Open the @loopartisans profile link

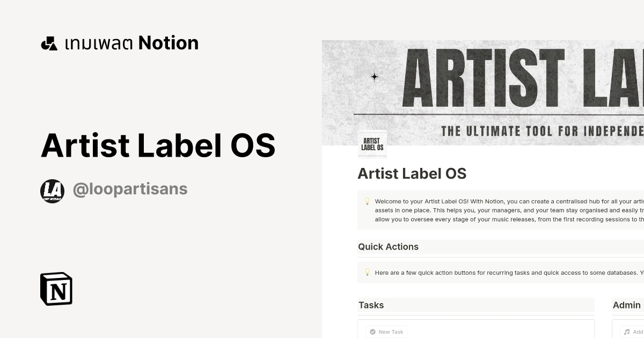(130, 189)
